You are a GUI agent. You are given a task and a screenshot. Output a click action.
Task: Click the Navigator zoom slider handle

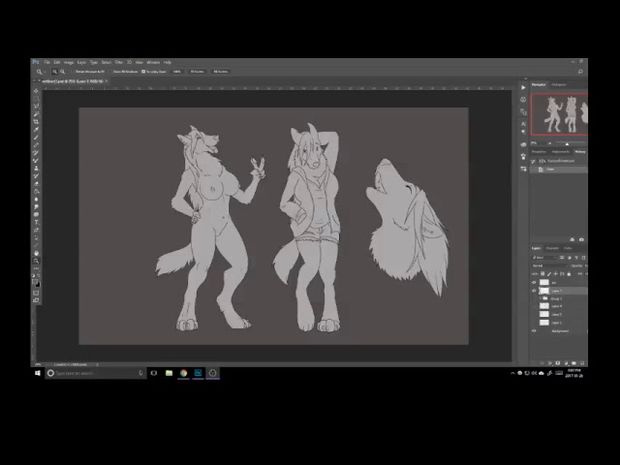pyautogui.click(x=567, y=144)
